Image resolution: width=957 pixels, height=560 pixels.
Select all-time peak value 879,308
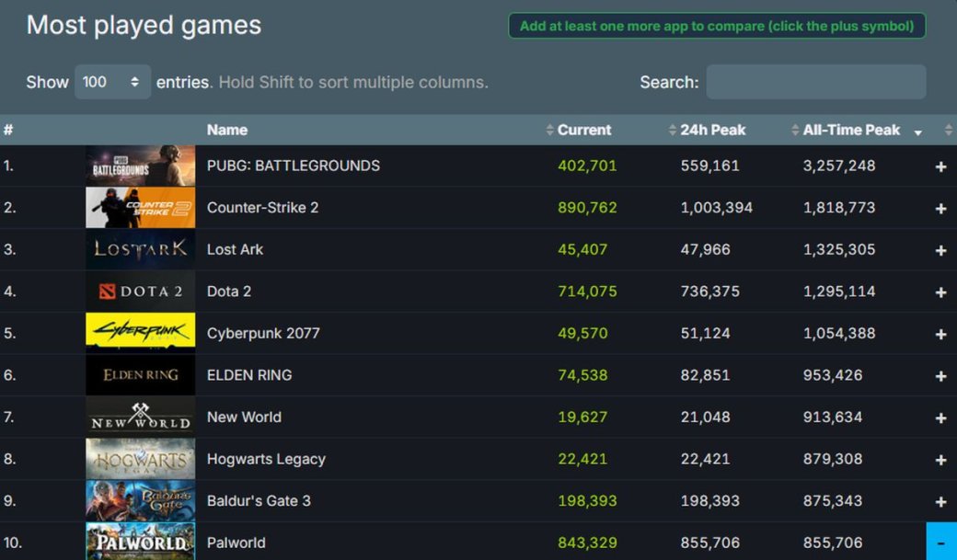click(x=833, y=459)
